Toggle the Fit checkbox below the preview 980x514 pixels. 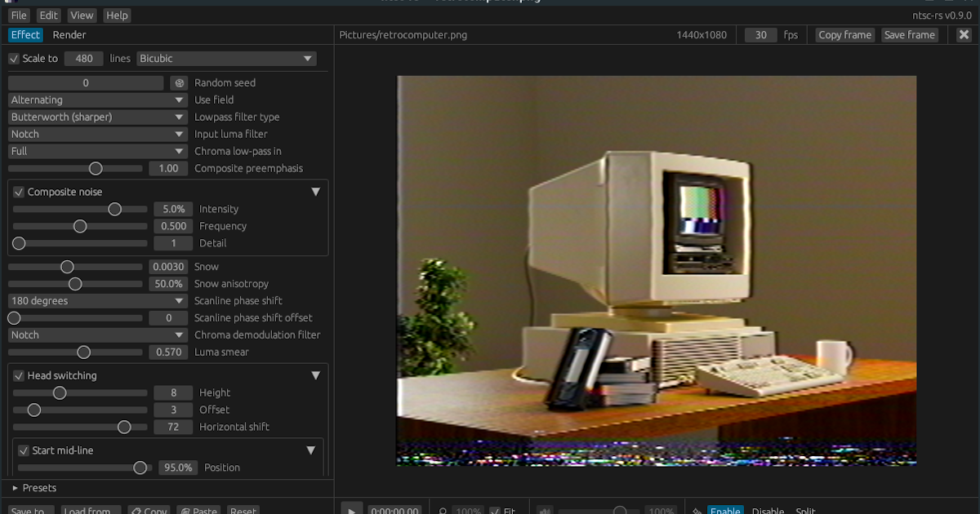(x=494, y=511)
